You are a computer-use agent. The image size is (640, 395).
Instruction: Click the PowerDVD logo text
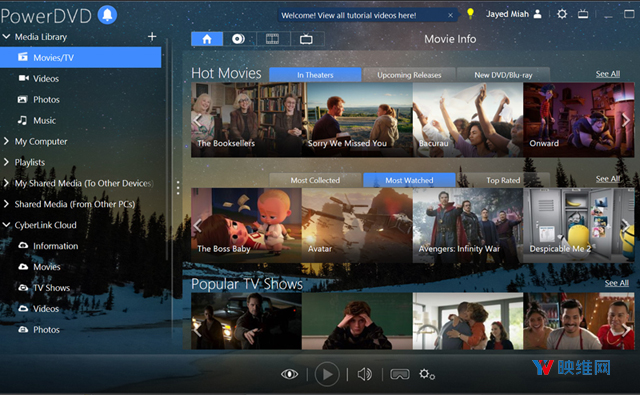pyautogui.click(x=46, y=16)
